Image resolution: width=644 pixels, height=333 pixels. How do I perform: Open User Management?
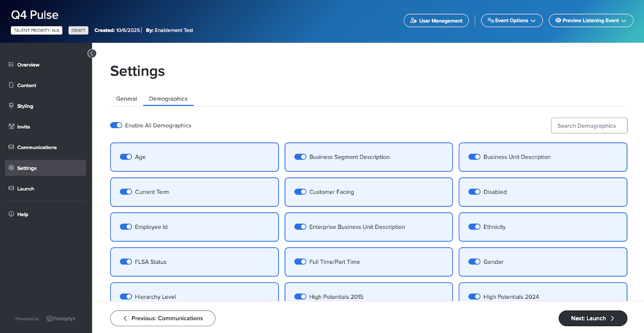[436, 21]
